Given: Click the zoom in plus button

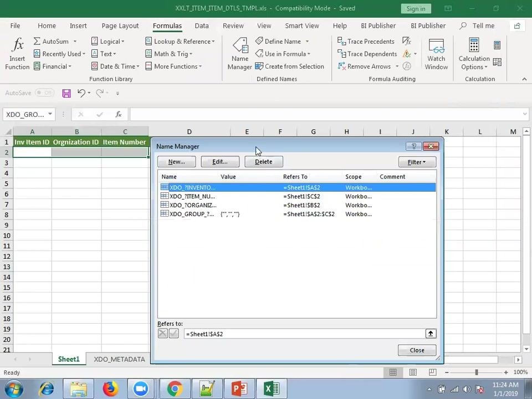Looking at the screenshot, I should (x=506, y=372).
